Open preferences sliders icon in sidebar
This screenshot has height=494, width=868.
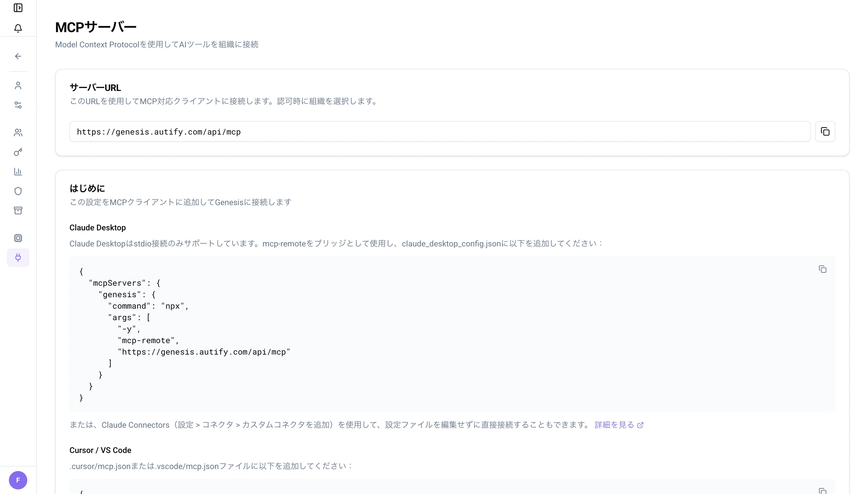pos(18,105)
